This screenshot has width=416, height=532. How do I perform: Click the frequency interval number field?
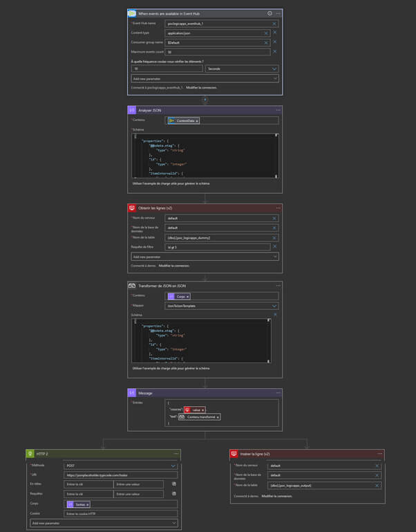coord(167,69)
